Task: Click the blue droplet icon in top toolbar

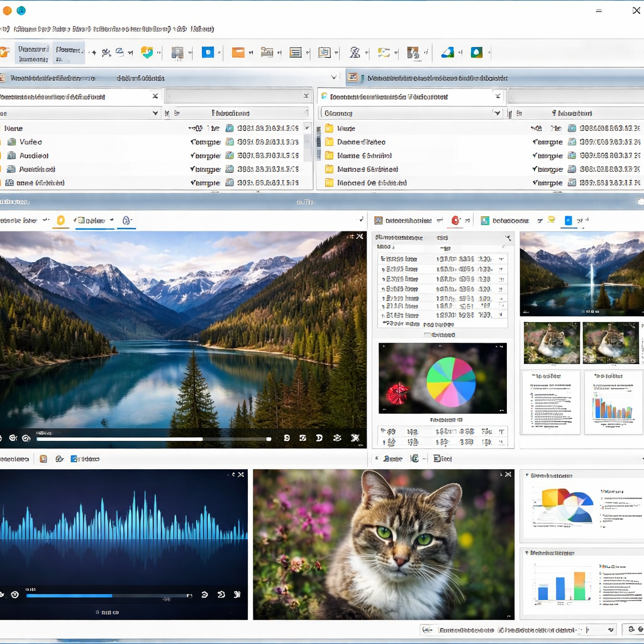Action: coord(477,53)
